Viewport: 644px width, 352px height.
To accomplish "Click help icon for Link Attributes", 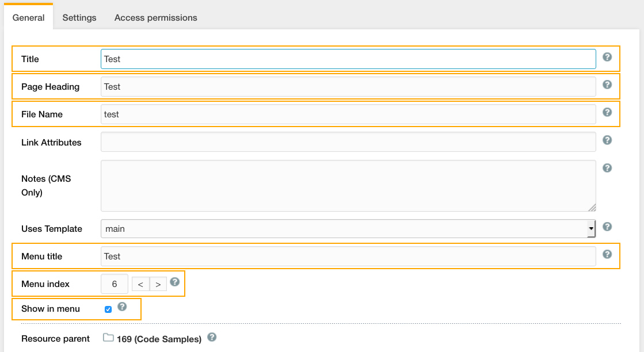I will coord(607,140).
